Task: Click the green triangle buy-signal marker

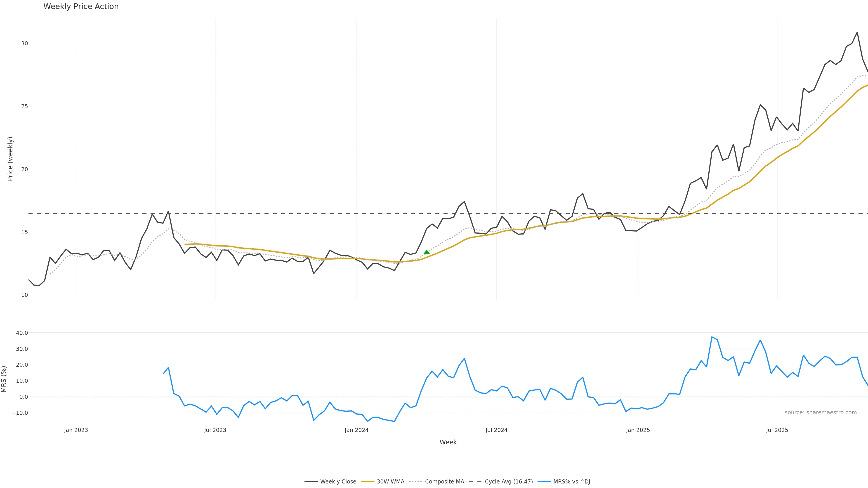Action: click(427, 252)
